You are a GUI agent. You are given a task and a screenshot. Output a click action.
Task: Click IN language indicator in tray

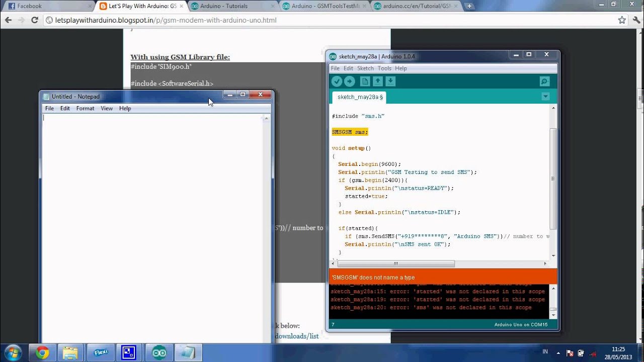(545, 352)
